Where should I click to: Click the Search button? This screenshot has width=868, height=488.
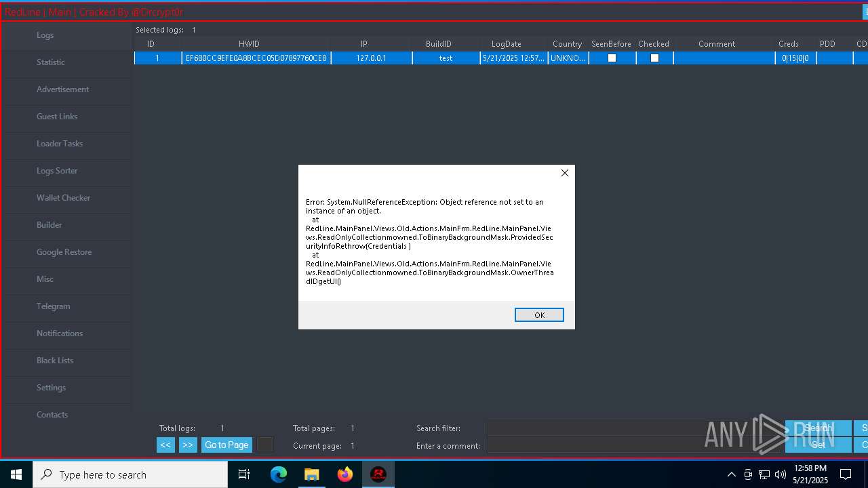pos(818,428)
